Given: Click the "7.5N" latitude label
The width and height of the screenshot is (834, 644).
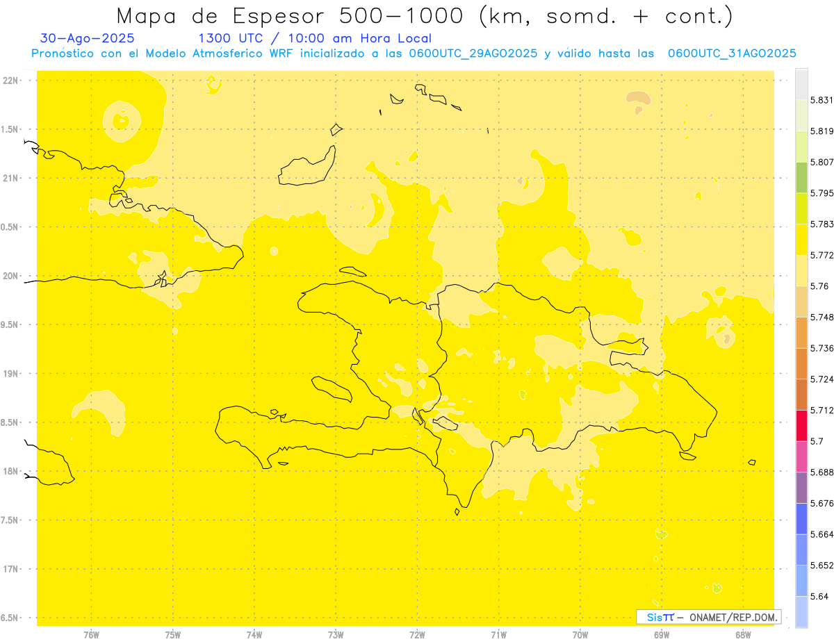Looking at the screenshot, I should pyautogui.click(x=9, y=520).
